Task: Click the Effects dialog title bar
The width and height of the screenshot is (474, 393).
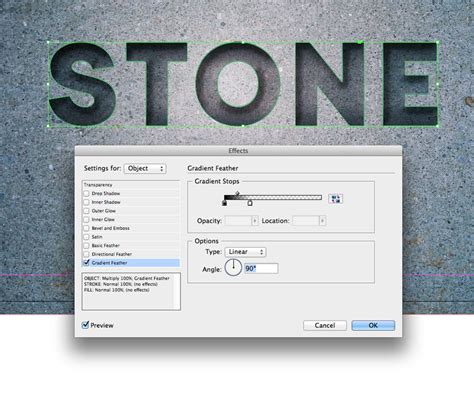Action: [238, 151]
